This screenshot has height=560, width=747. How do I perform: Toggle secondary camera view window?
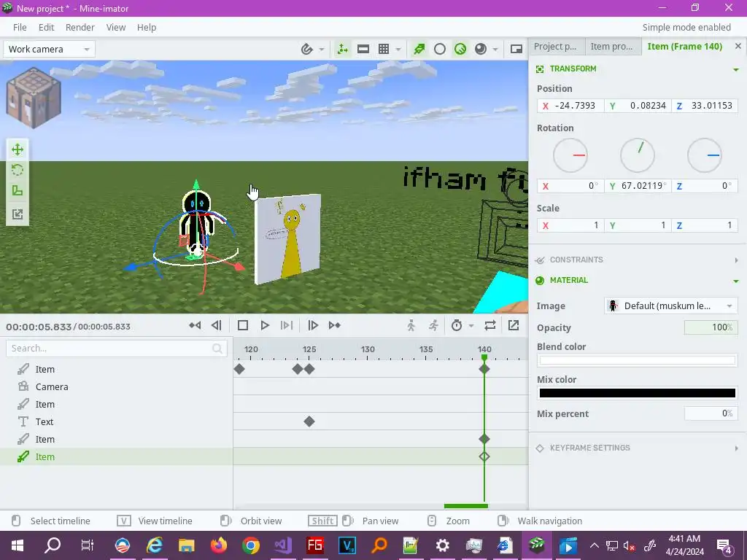point(516,49)
